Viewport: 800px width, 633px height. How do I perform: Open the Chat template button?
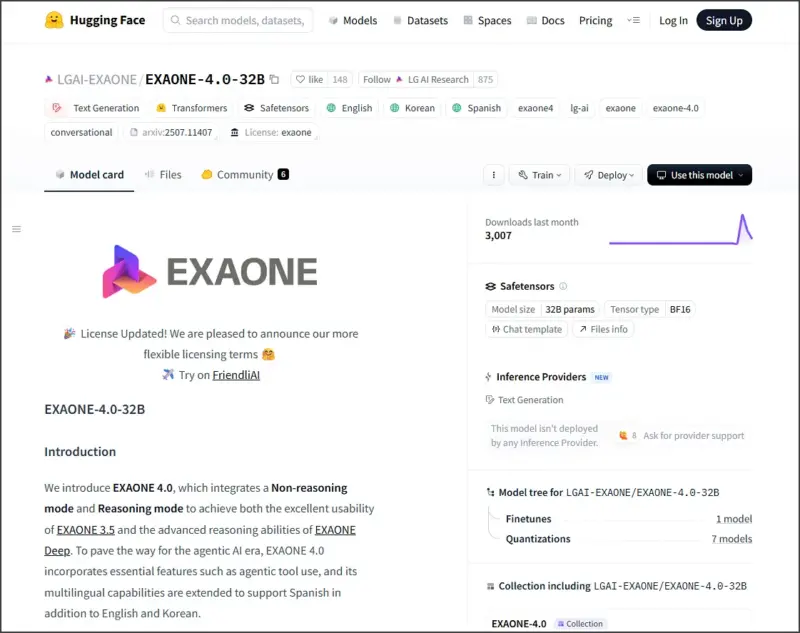tap(527, 330)
